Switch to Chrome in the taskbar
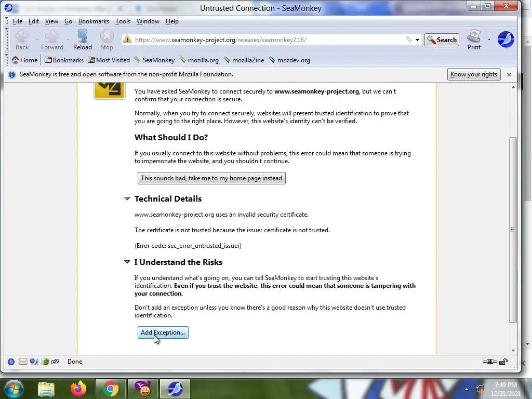Screen dimensions: 532x399 point(111,389)
